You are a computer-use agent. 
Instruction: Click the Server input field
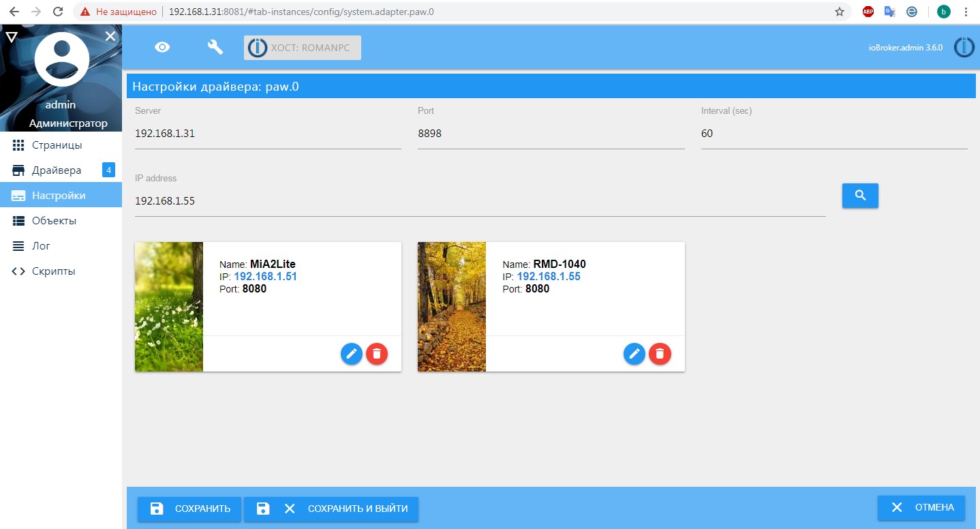pyautogui.click(x=268, y=134)
